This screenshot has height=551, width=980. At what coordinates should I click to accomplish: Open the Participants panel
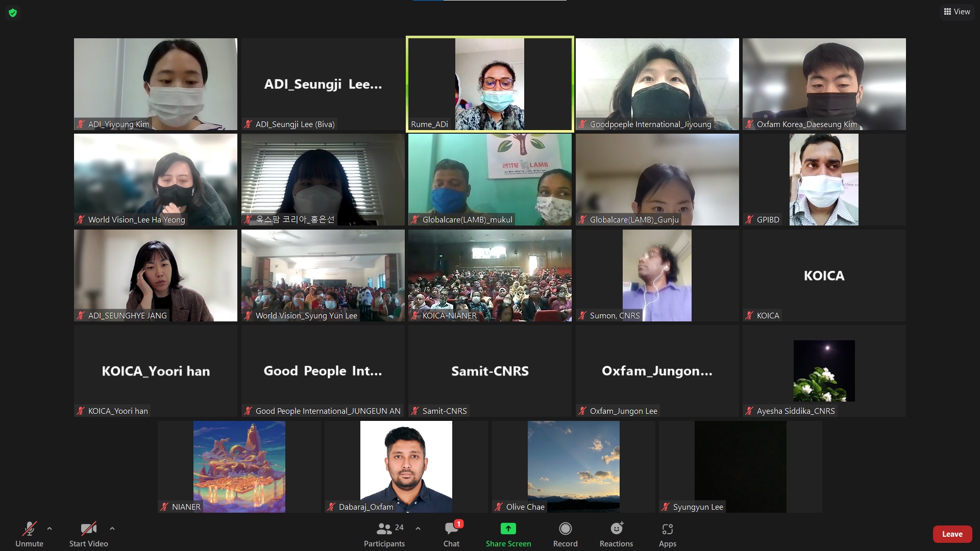[x=384, y=534]
